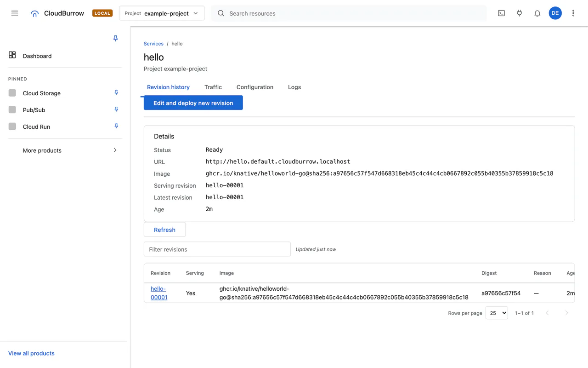Switch to the Traffic tab
Screen dimensions: 588x368
tap(213, 87)
